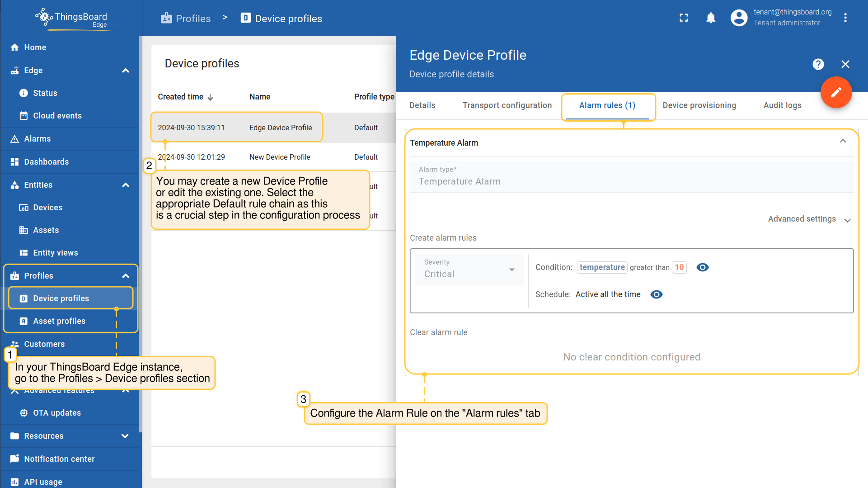This screenshot has width=868, height=488.
Task: Open the Severity dropdown
Action: (x=469, y=270)
